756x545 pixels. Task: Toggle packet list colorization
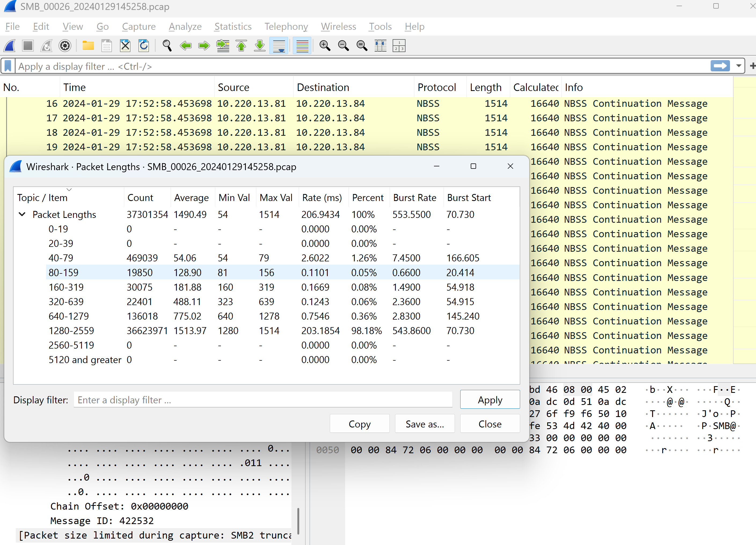click(302, 46)
